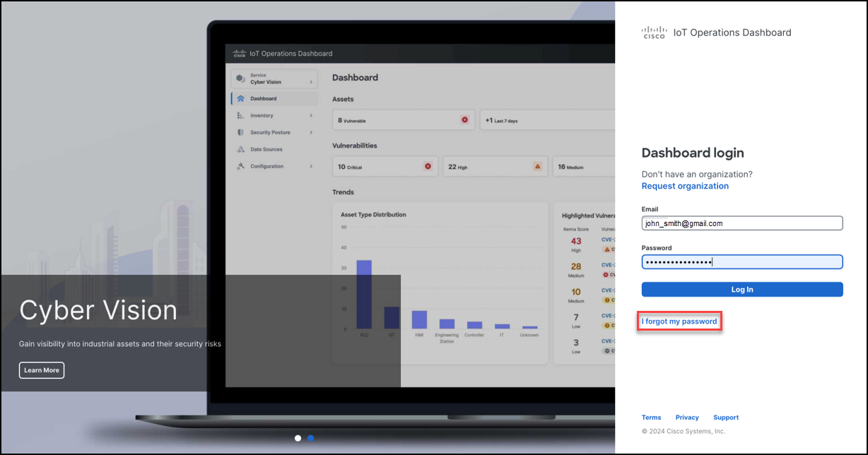Open the Security Posture shield icon
Screen dimensions: 868x455
click(x=240, y=132)
